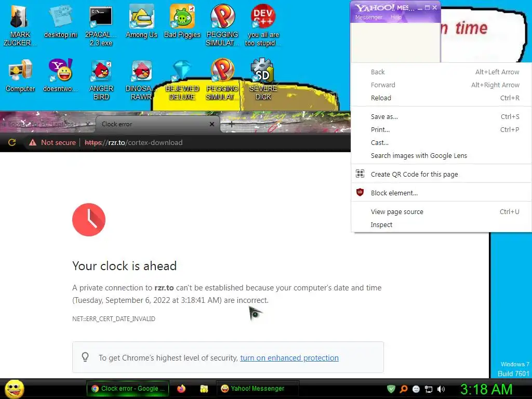Viewport: 532px width, 399px height.
Task: Open a new tab with plus button
Action: (x=231, y=124)
